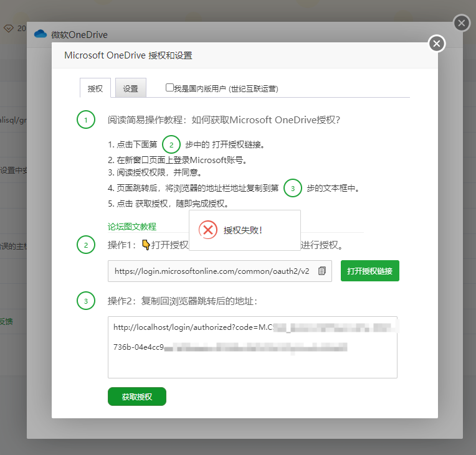Click the instruction line 阅读授权权限，并同意

coord(155,172)
